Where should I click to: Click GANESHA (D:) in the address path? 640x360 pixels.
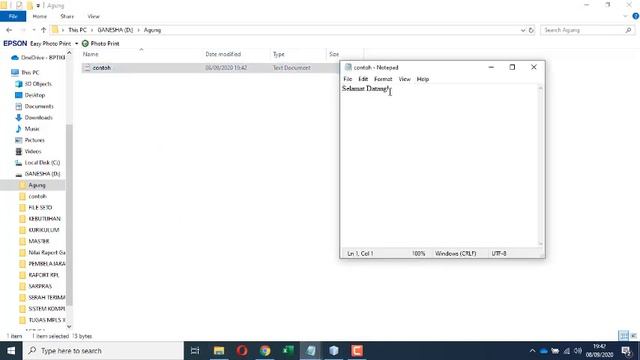point(115,30)
